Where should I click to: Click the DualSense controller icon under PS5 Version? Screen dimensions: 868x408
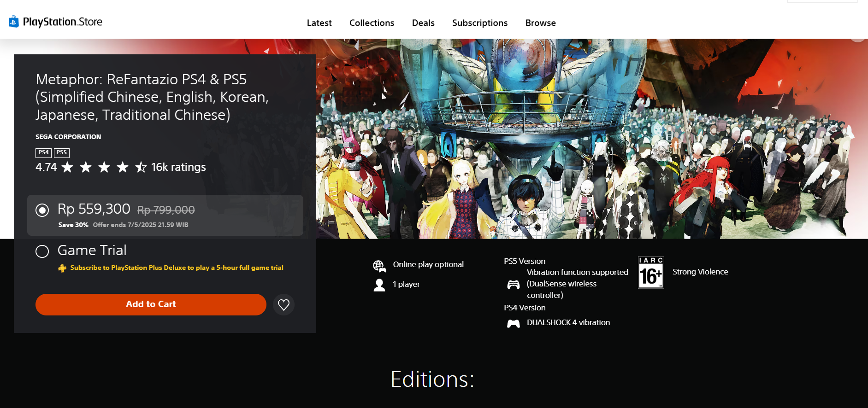[x=514, y=284]
